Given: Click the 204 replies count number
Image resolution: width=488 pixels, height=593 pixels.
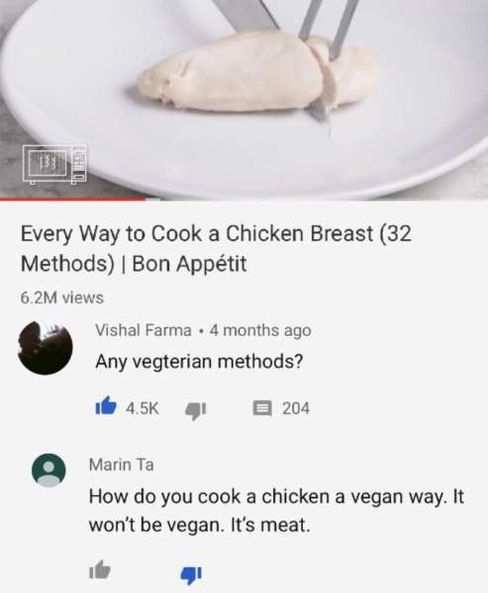Looking at the screenshot, I should 296,408.
